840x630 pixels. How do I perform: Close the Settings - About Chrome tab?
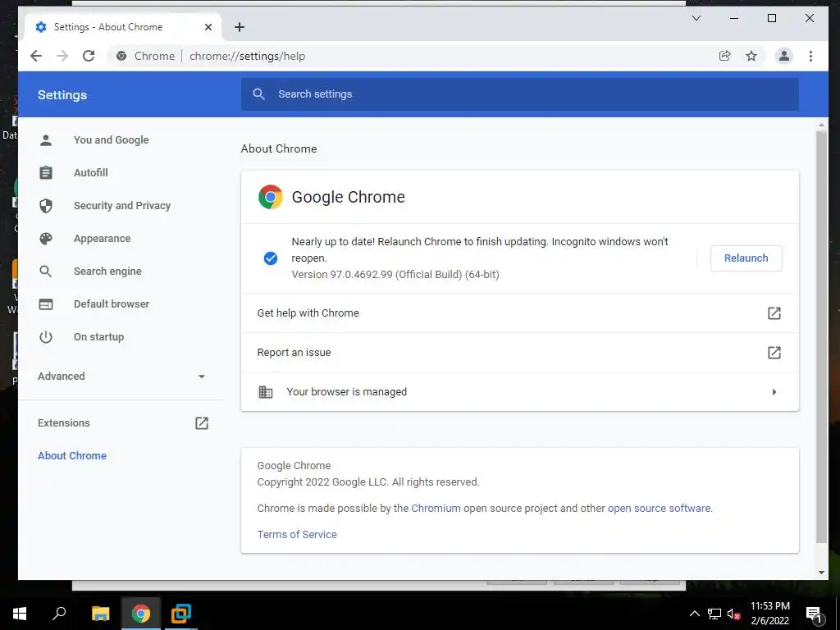tap(208, 27)
